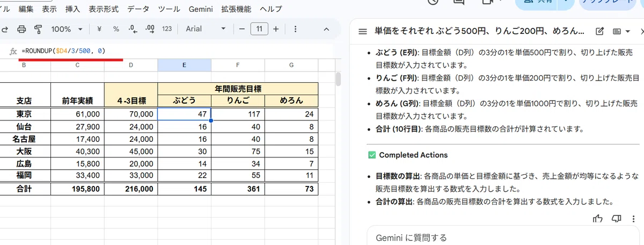The height and width of the screenshot is (245, 644).
Task: Open the Arial font dropdown
Action: (206, 29)
